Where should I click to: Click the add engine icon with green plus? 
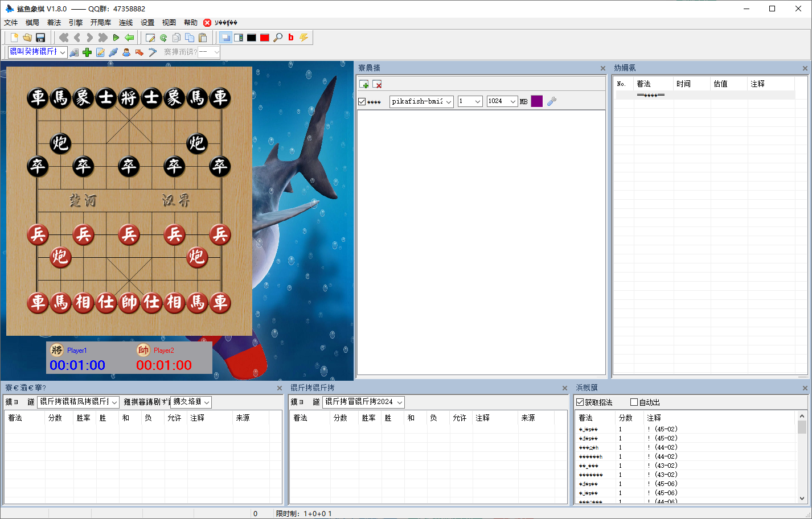point(364,84)
